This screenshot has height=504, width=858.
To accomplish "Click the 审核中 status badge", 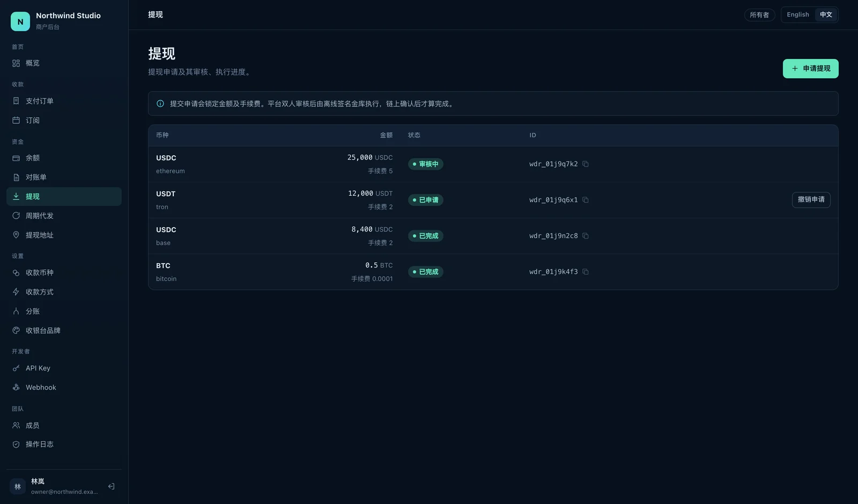I will [x=426, y=164].
